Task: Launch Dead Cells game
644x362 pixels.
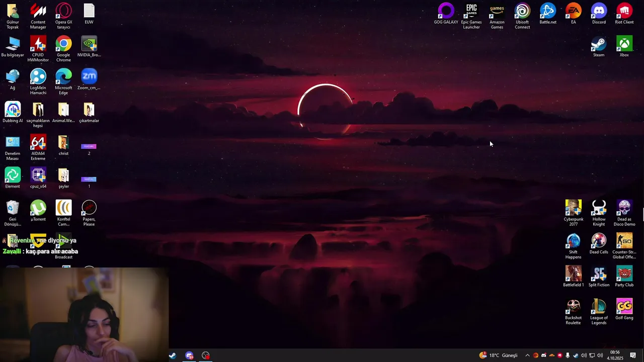Action: [599, 244]
